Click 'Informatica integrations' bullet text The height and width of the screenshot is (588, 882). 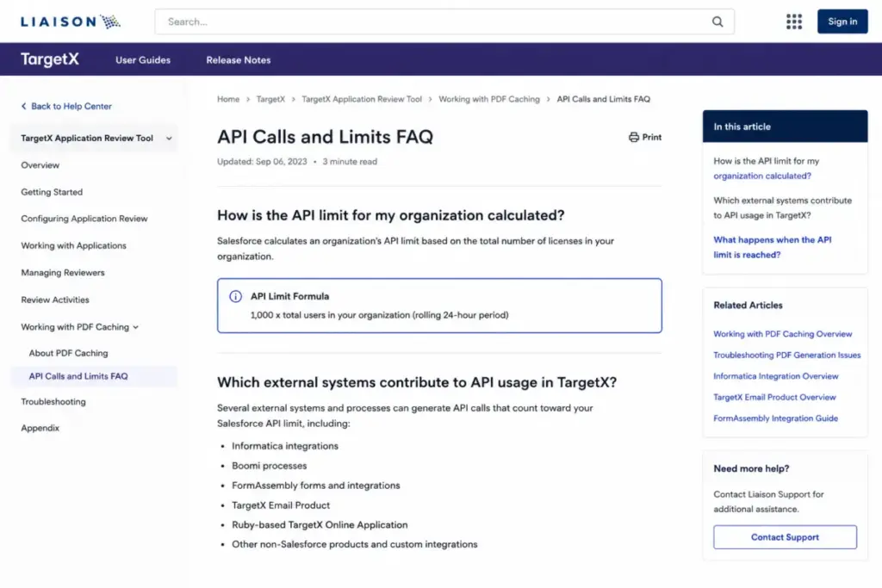285,446
